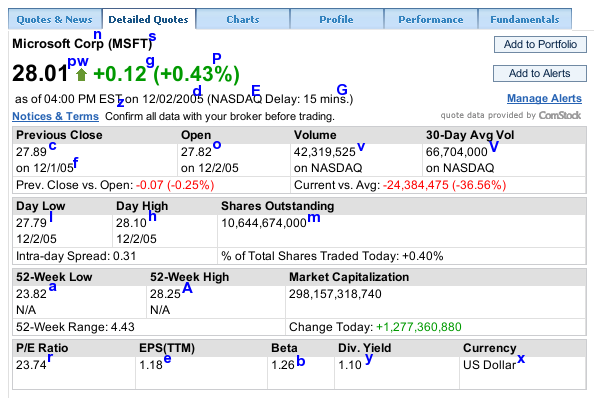Click the Day Low value 27.79
Viewport: 594px width, 398px height.
[31, 223]
